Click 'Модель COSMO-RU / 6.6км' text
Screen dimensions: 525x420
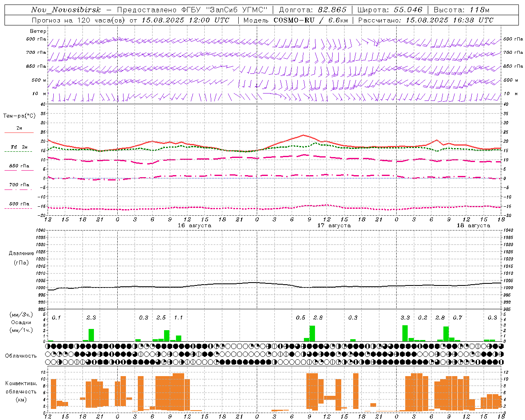(x=295, y=20)
